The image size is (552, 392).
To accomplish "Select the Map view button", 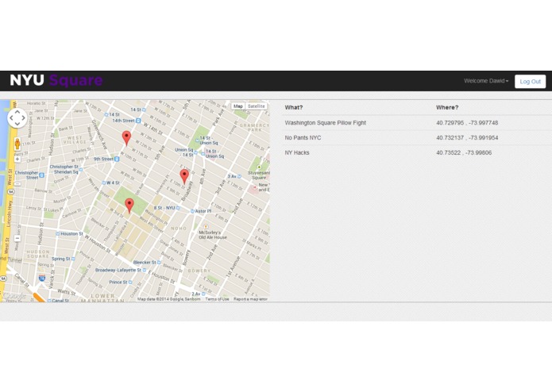I will (238, 106).
